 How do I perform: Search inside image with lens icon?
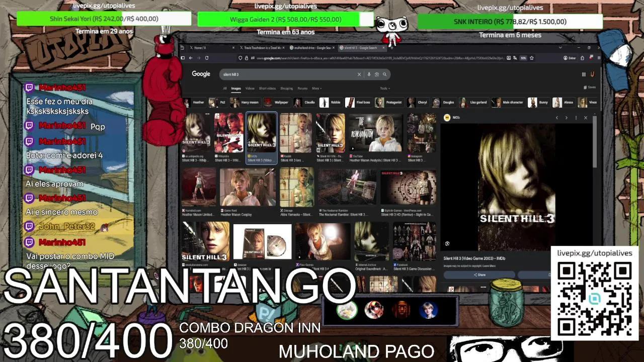(447, 244)
